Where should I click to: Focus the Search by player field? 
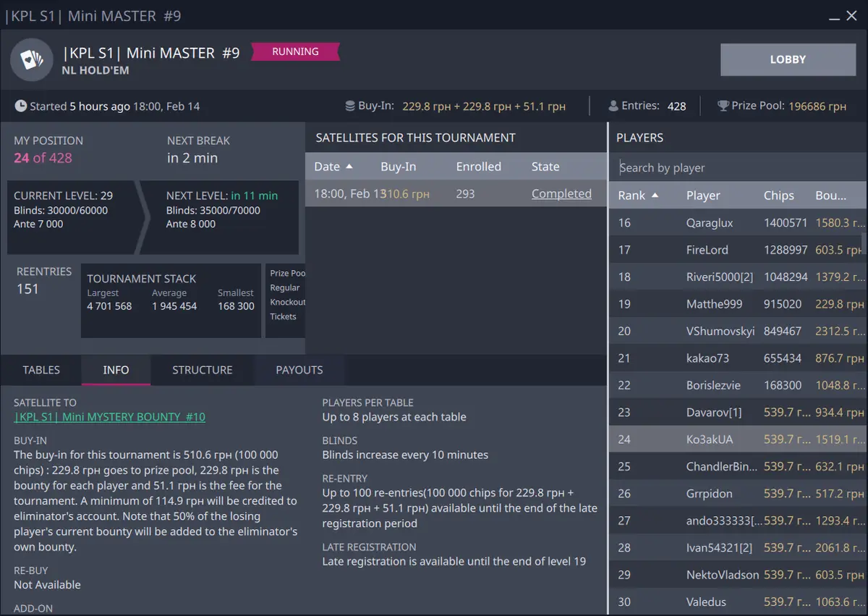coord(738,168)
